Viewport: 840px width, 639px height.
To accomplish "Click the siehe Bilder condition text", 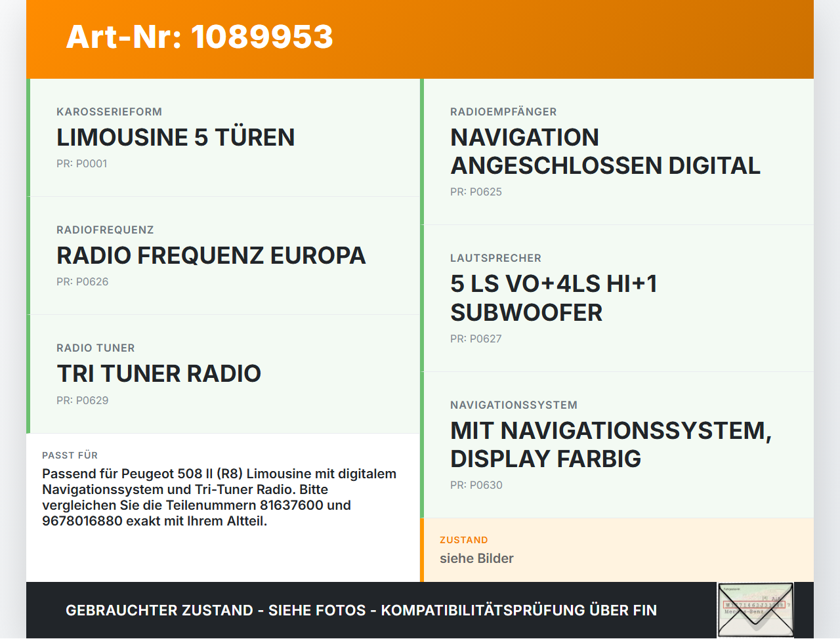I will [476, 559].
